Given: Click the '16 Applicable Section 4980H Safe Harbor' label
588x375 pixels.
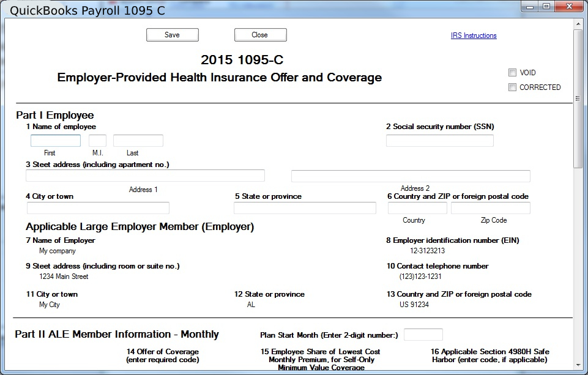Looking at the screenshot, I should coord(489,355).
